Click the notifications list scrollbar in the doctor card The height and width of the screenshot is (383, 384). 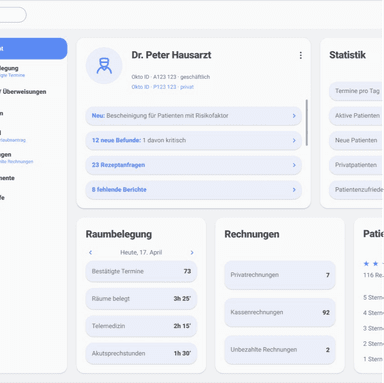click(306, 122)
